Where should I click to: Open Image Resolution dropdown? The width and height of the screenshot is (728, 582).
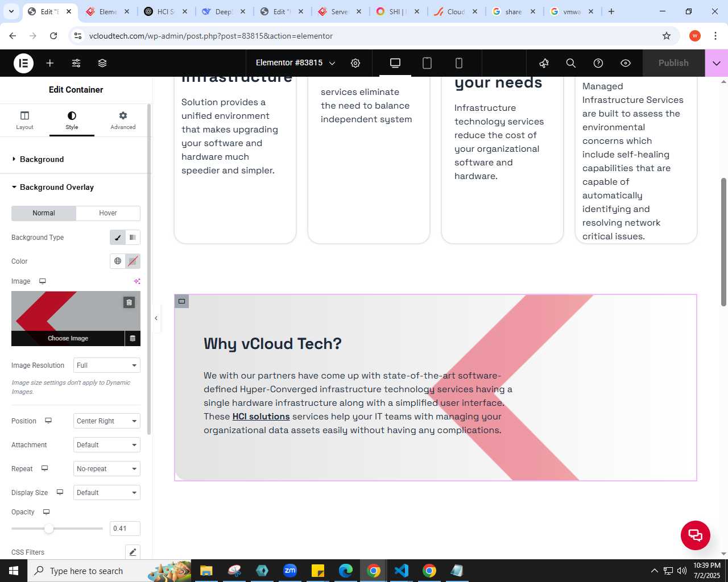(x=107, y=365)
